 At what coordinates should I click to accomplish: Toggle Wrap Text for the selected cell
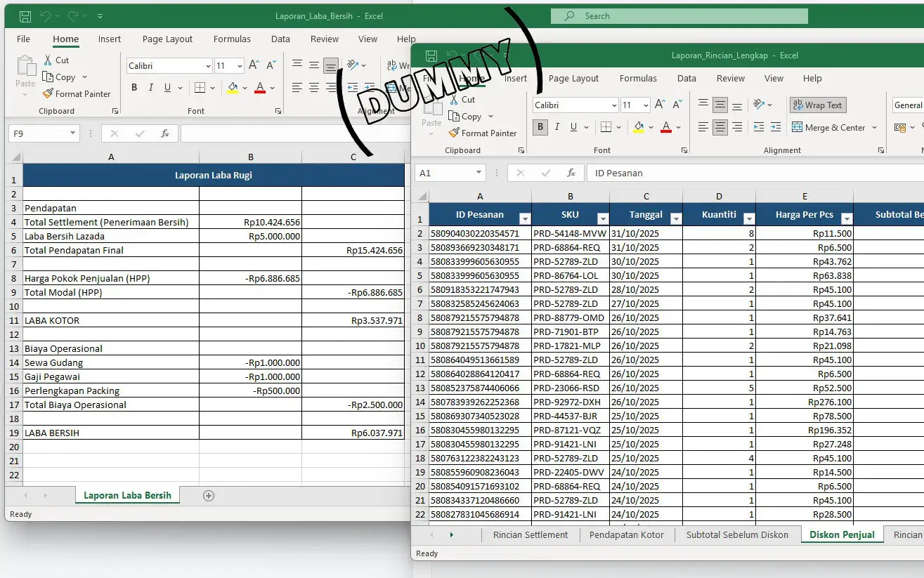[817, 105]
